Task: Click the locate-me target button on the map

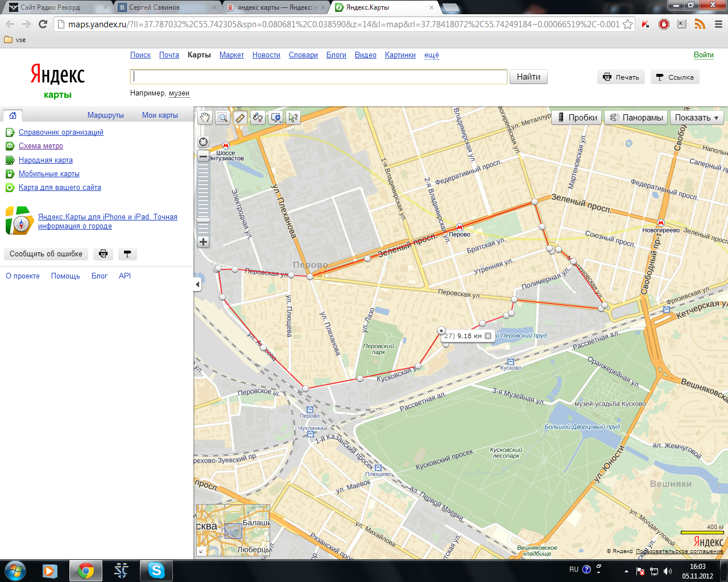Action: coord(204,142)
